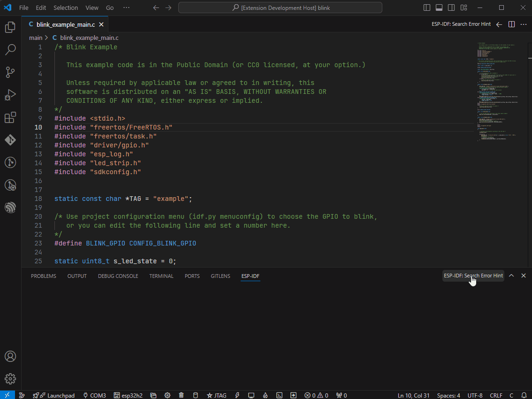Open the Selection menu

pyautogui.click(x=66, y=8)
